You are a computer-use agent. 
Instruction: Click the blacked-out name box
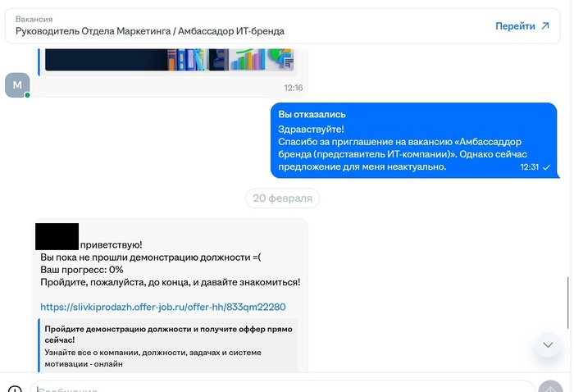click(x=57, y=236)
